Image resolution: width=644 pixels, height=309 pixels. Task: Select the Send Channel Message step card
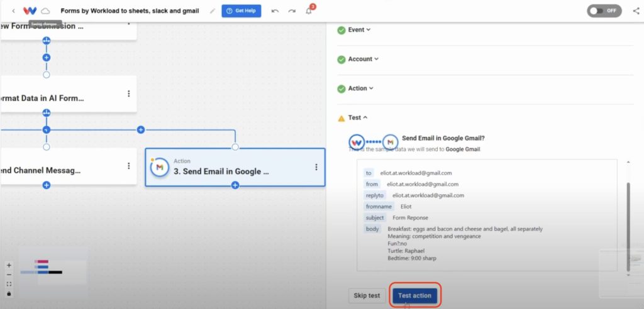(68, 166)
